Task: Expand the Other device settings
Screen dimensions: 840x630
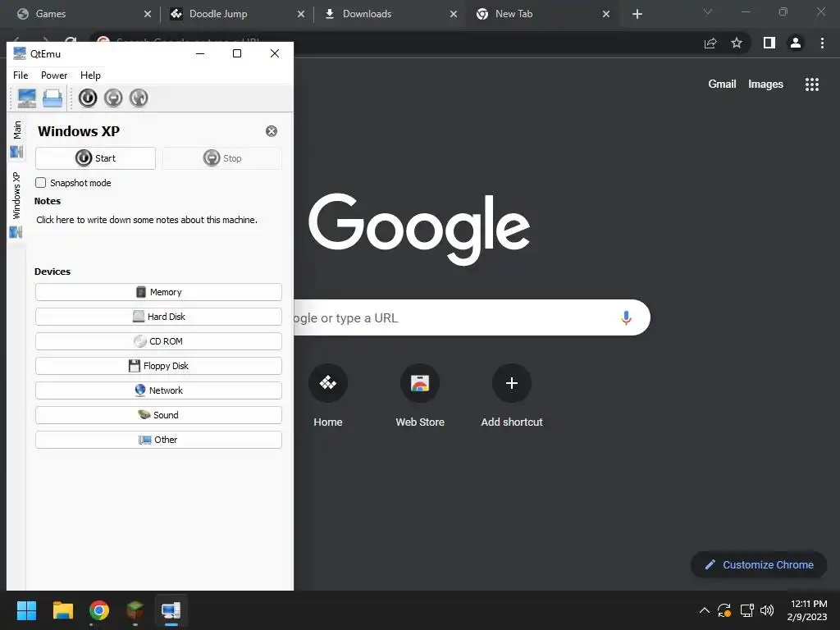Action: point(158,440)
